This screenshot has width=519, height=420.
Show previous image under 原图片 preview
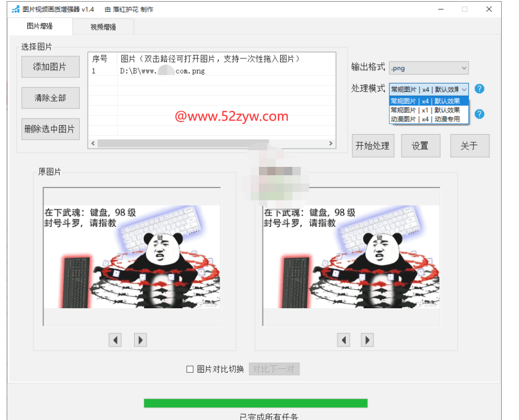click(x=115, y=340)
